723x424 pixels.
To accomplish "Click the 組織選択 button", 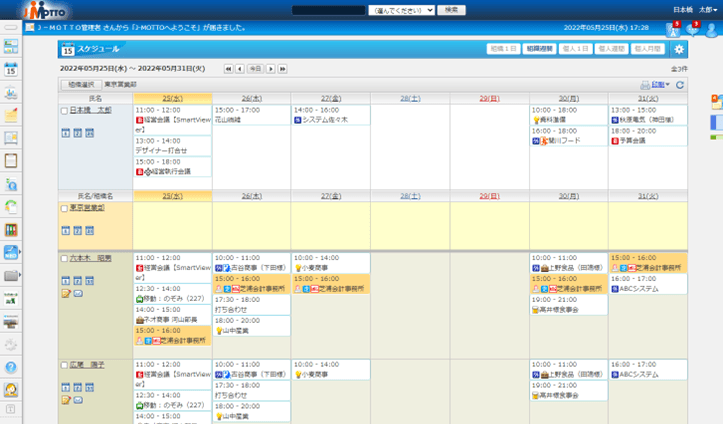I will [x=80, y=85].
